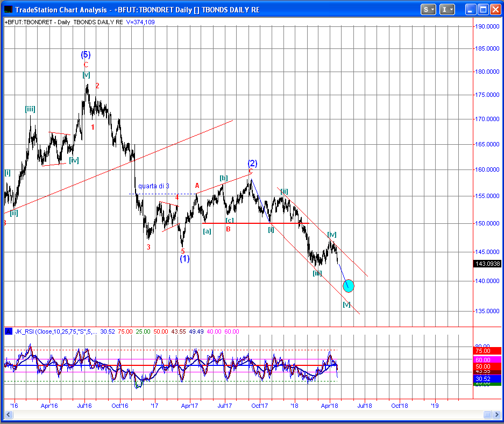Image resolution: width=504 pixels, height=424 pixels.
Task: Click the horizontal scrollbar thumb at bottom right
Action: pos(488,415)
